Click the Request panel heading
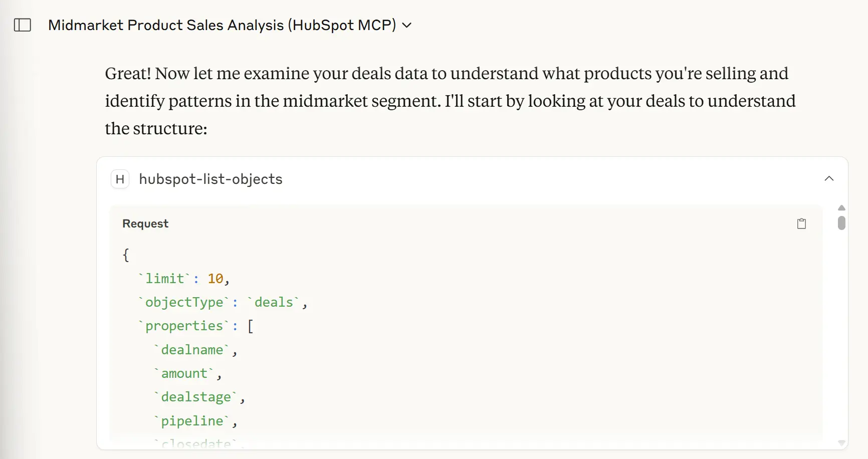Viewport: 868px width, 459px height. pos(145,223)
